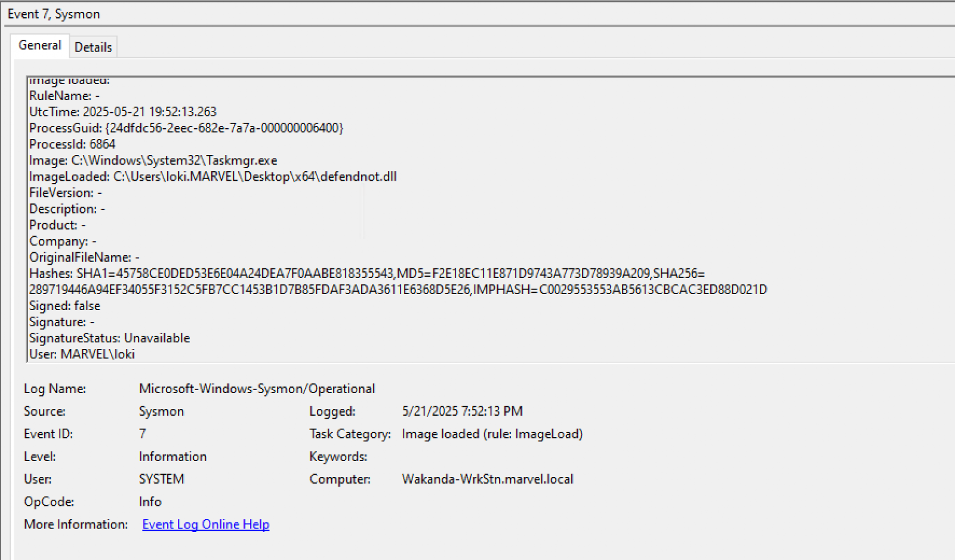
Task: Click the Signed: false line
Action: tap(65, 305)
